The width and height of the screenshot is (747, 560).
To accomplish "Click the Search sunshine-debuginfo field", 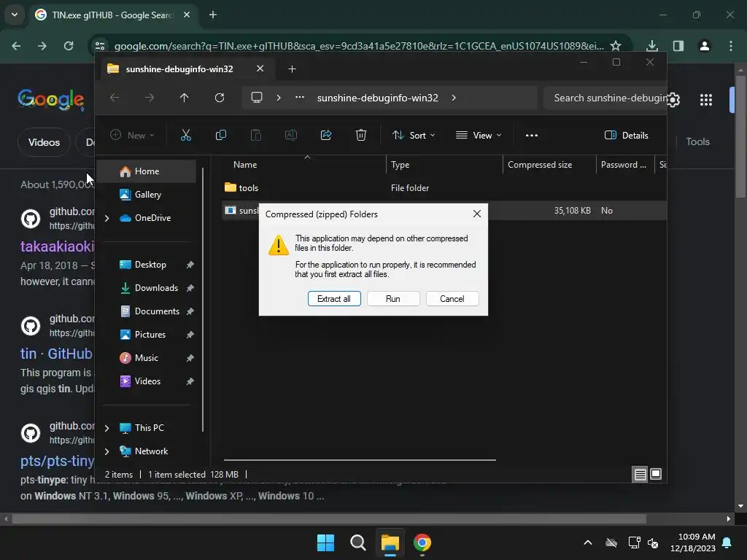I will 605,98.
